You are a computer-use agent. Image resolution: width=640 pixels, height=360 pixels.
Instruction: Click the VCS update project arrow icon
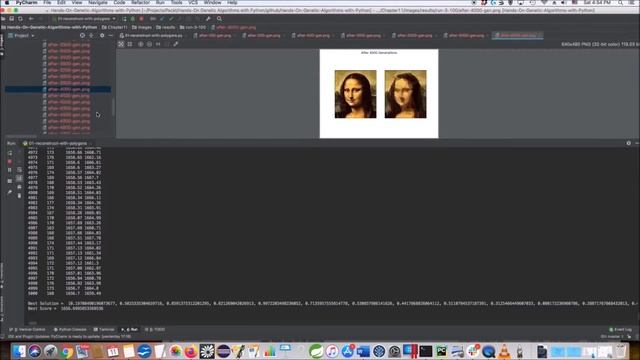click(x=162, y=19)
